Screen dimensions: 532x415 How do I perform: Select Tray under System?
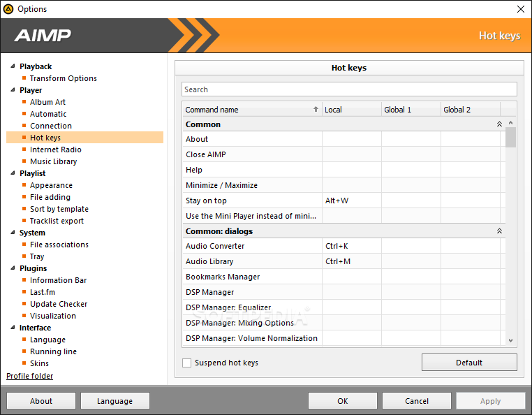[x=37, y=256]
